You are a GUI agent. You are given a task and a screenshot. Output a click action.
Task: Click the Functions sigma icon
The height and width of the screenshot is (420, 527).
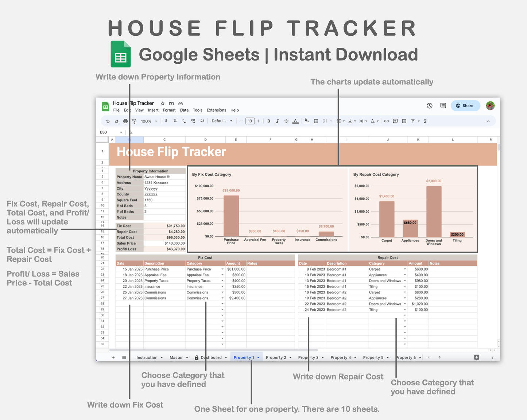(x=425, y=121)
